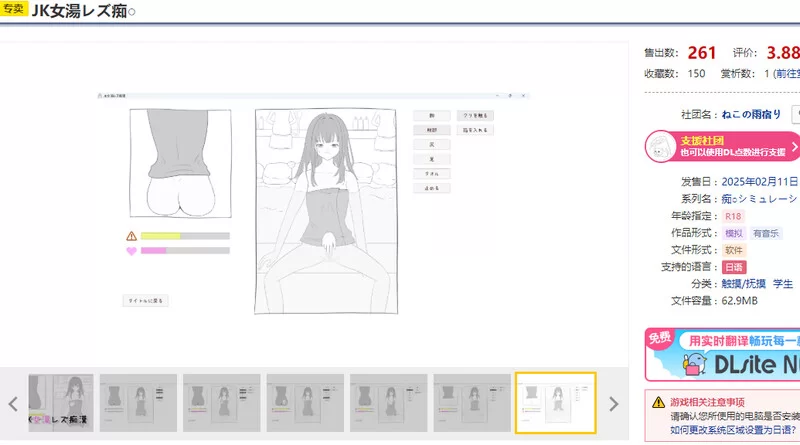Click the 支援社团 support banner

click(722, 146)
